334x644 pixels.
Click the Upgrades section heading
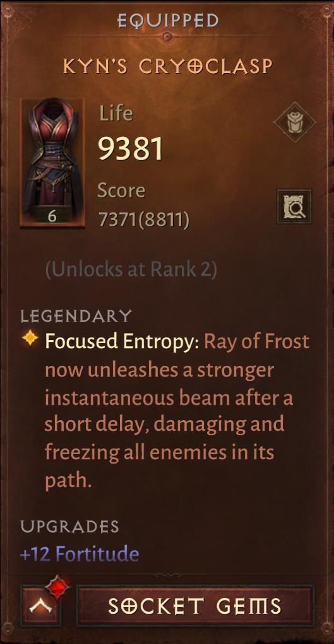(x=69, y=526)
